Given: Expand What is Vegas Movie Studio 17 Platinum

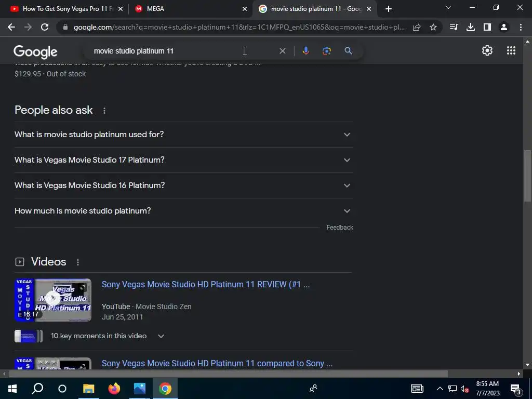Looking at the screenshot, I should 183,160.
